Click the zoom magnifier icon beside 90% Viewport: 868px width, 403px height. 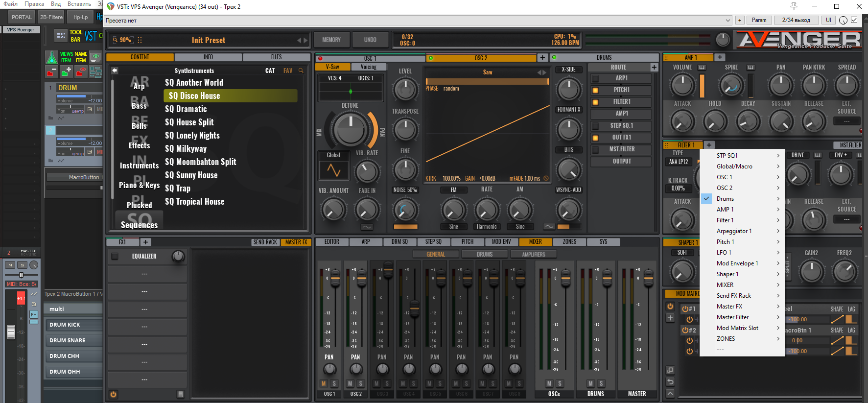pos(115,40)
